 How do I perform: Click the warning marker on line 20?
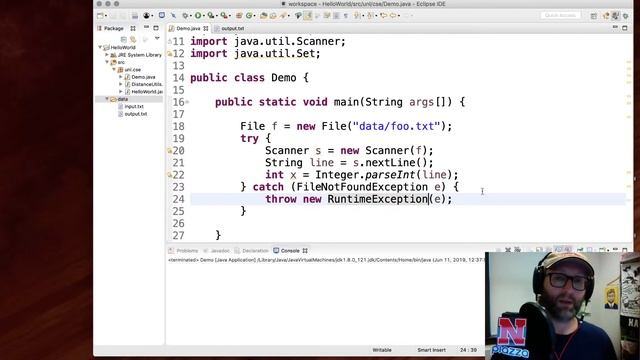[170, 151]
